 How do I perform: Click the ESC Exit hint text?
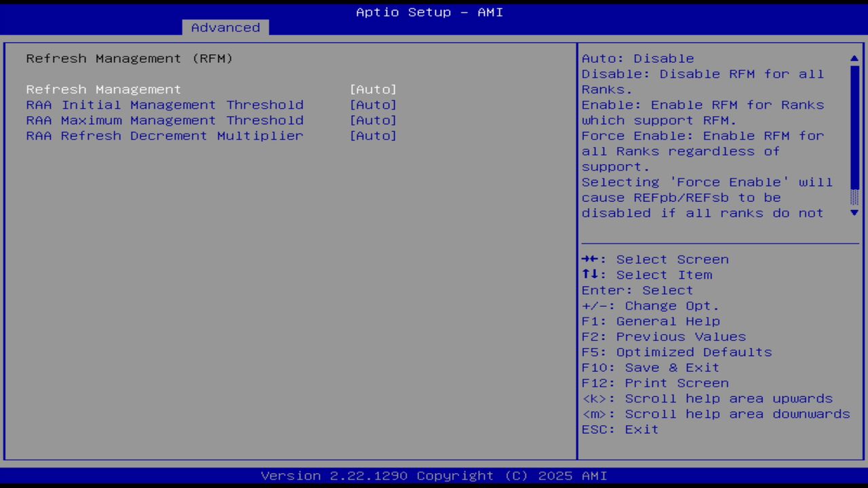point(619,429)
